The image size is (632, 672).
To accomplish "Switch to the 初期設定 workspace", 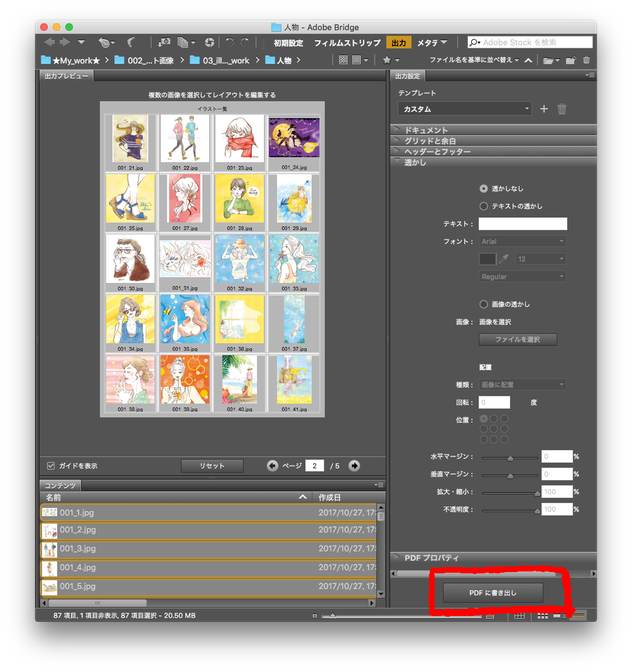I will coord(288,43).
